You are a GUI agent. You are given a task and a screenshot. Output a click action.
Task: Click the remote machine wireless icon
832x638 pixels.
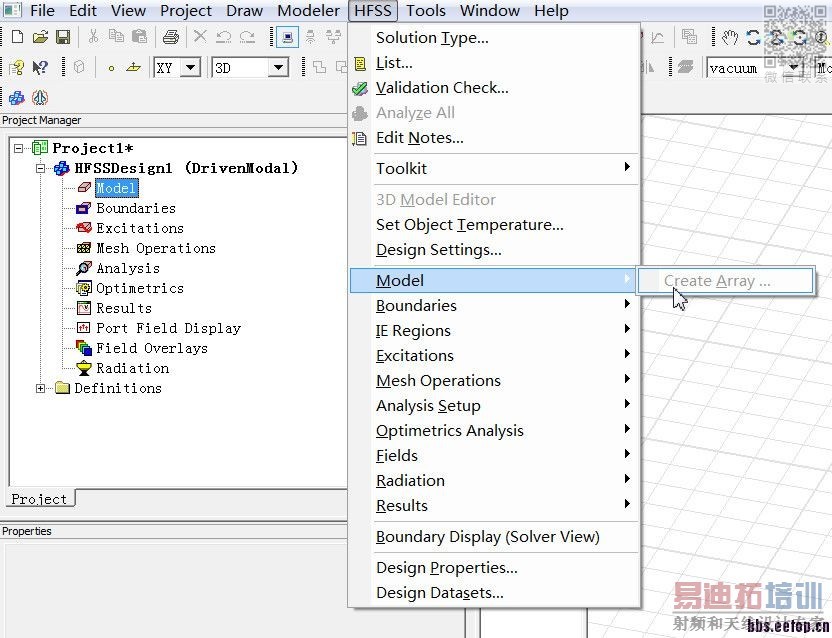311,37
